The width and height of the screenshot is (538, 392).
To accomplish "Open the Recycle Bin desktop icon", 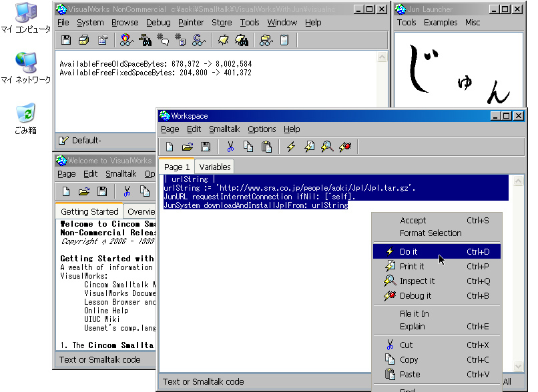I will tap(26, 119).
